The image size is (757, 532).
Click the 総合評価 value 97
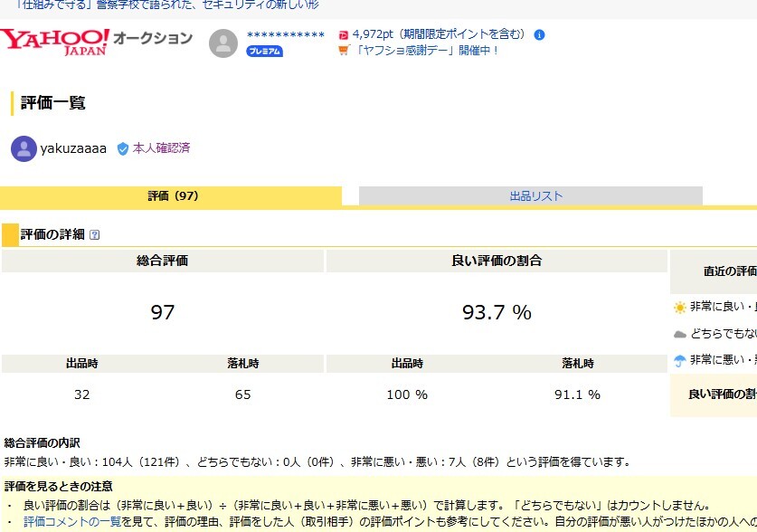coord(162,312)
